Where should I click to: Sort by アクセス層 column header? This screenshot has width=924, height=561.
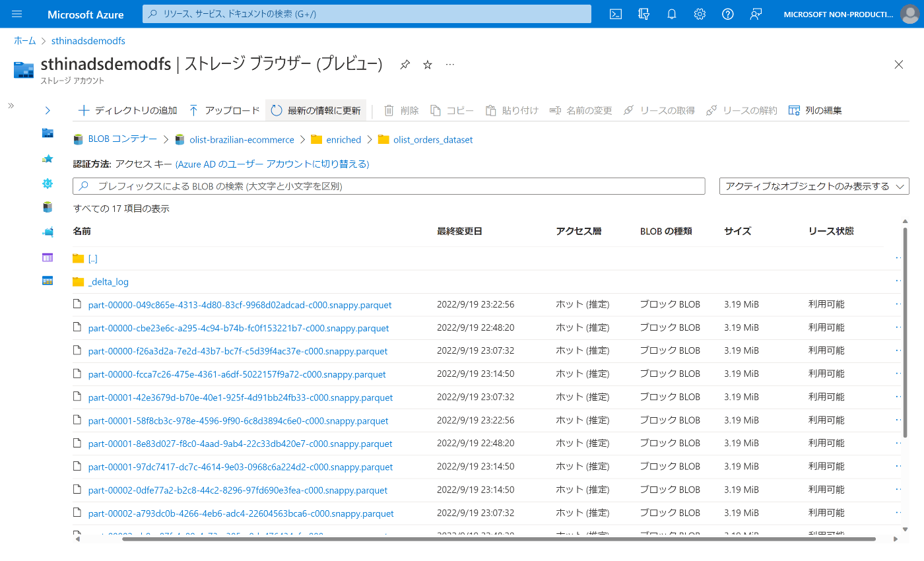579,231
